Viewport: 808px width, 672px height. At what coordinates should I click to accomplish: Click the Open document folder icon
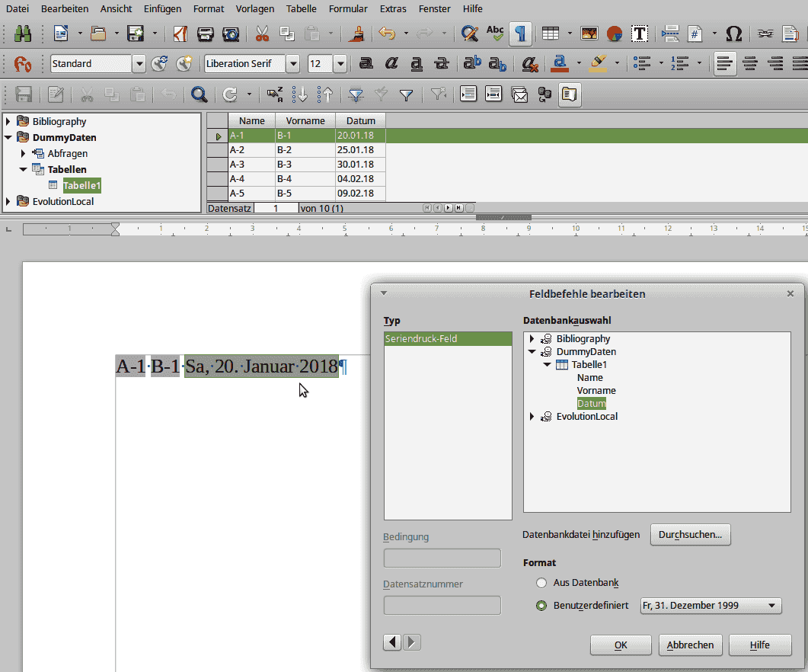98,34
